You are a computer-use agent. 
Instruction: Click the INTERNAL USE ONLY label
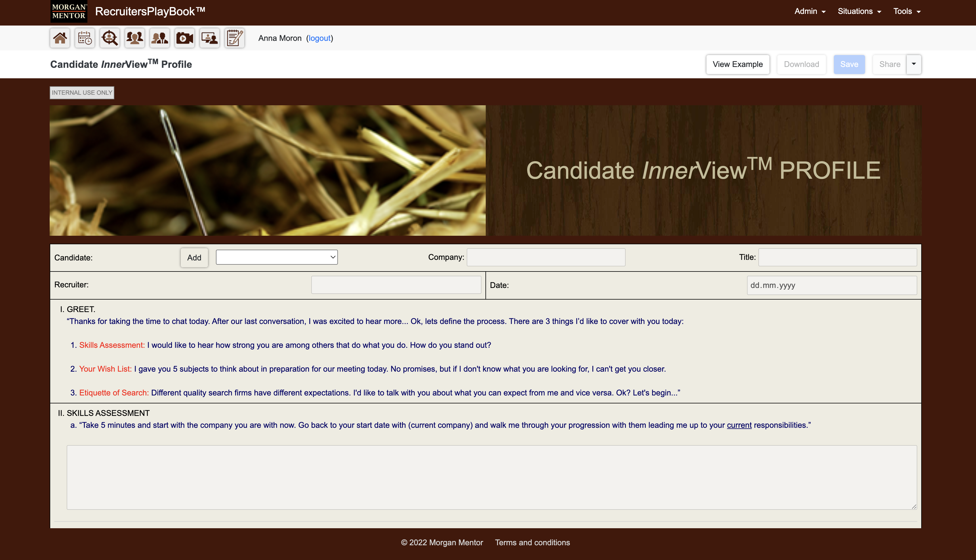click(x=82, y=93)
